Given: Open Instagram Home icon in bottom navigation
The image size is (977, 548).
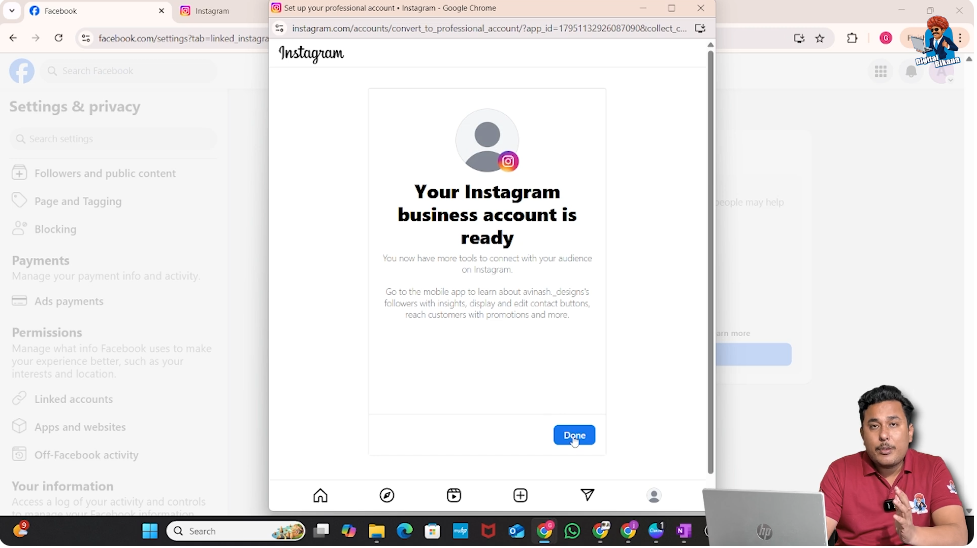Looking at the screenshot, I should pyautogui.click(x=321, y=496).
